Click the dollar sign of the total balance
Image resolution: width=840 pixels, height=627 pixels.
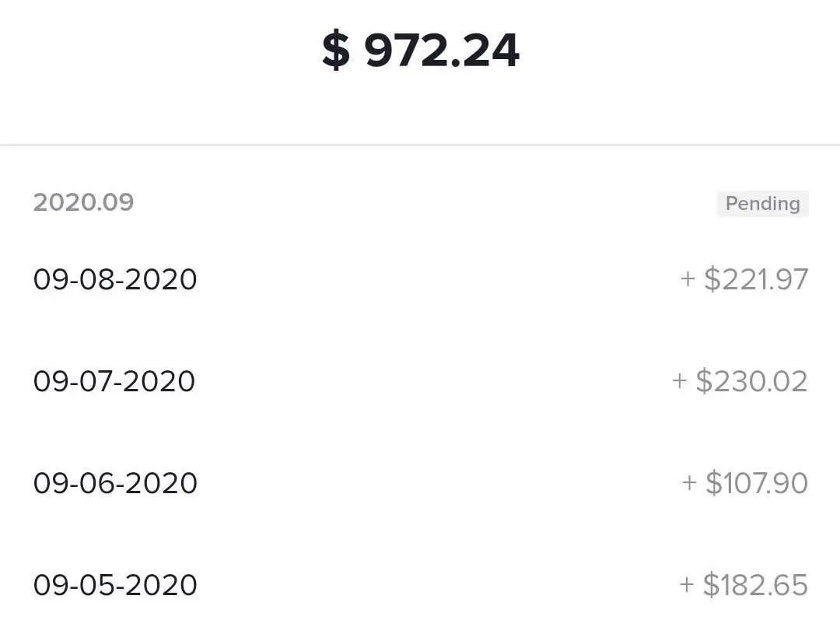tap(336, 51)
